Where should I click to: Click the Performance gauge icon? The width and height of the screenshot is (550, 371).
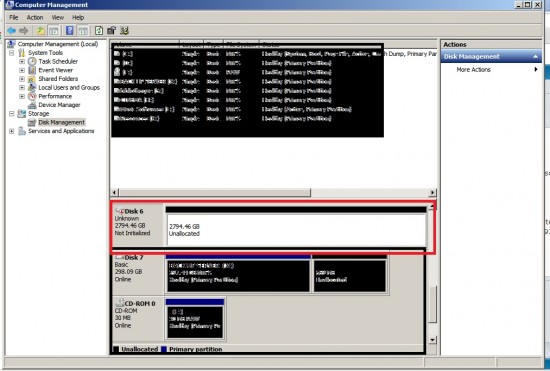click(x=32, y=96)
